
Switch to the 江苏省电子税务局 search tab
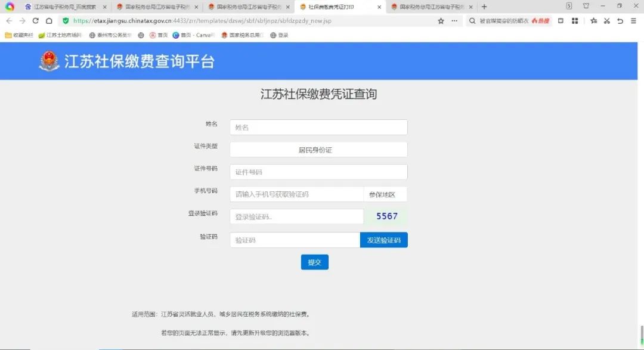(64, 7)
